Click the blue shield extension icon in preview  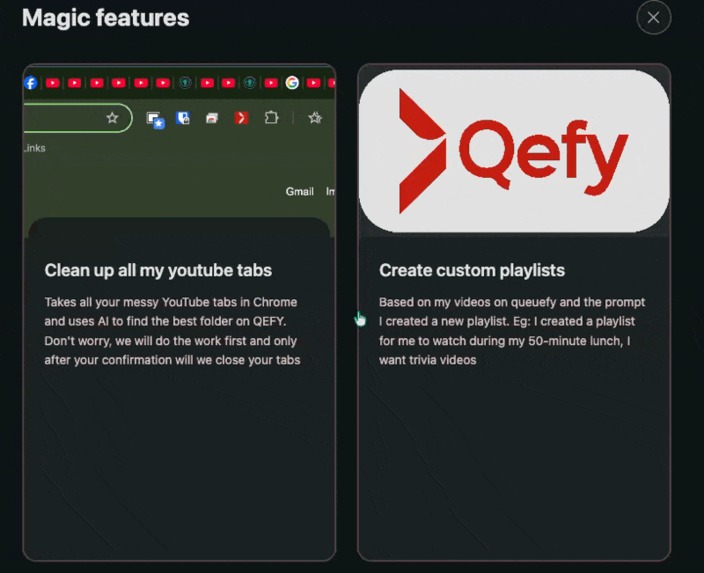(x=183, y=118)
